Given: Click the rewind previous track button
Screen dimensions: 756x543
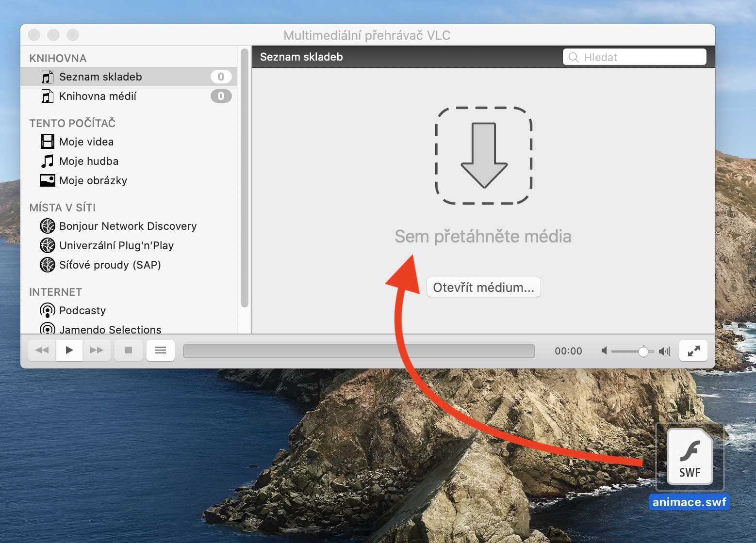Looking at the screenshot, I should click(x=42, y=350).
